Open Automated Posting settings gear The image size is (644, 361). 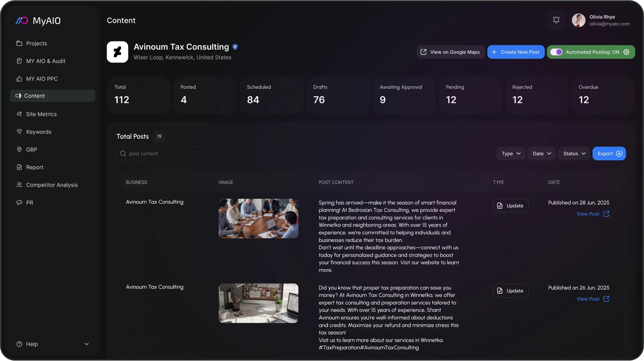[x=626, y=52]
